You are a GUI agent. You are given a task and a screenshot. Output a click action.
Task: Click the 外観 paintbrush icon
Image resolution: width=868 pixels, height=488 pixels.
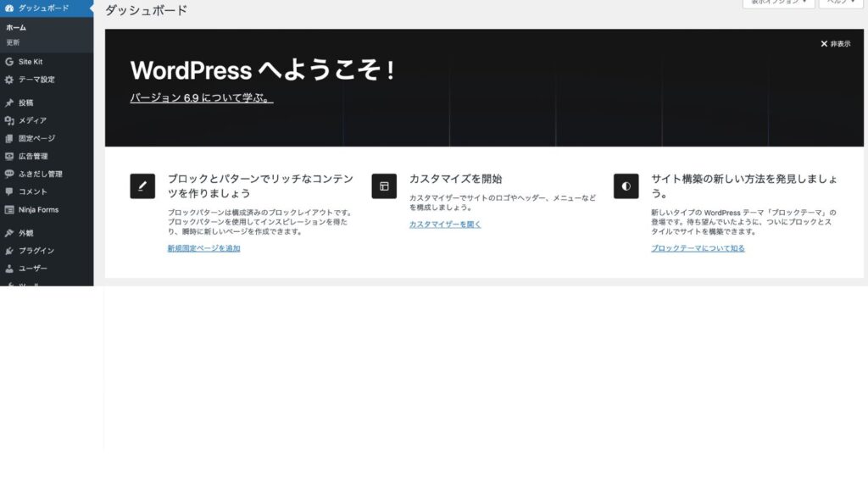[x=9, y=233]
